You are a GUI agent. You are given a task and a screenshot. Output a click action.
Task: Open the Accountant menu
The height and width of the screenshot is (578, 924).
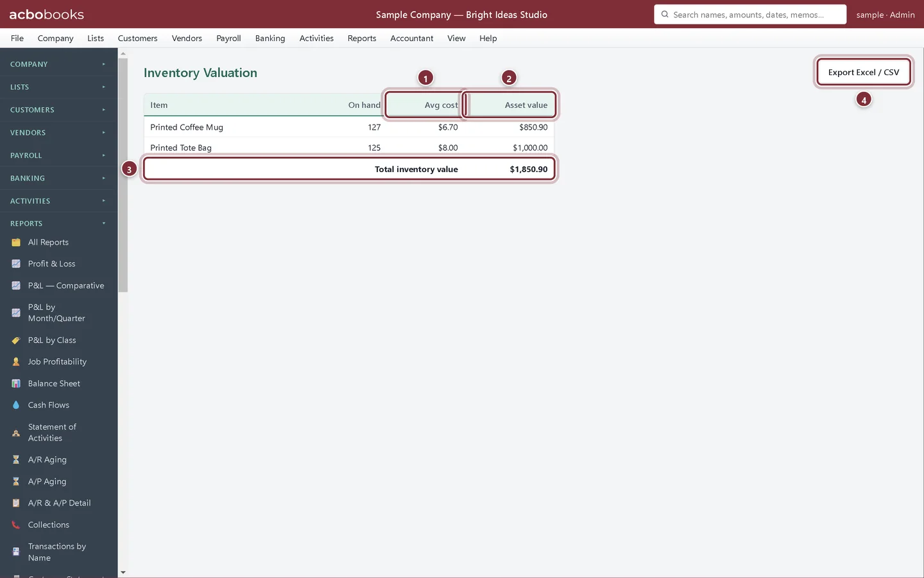pyautogui.click(x=412, y=39)
